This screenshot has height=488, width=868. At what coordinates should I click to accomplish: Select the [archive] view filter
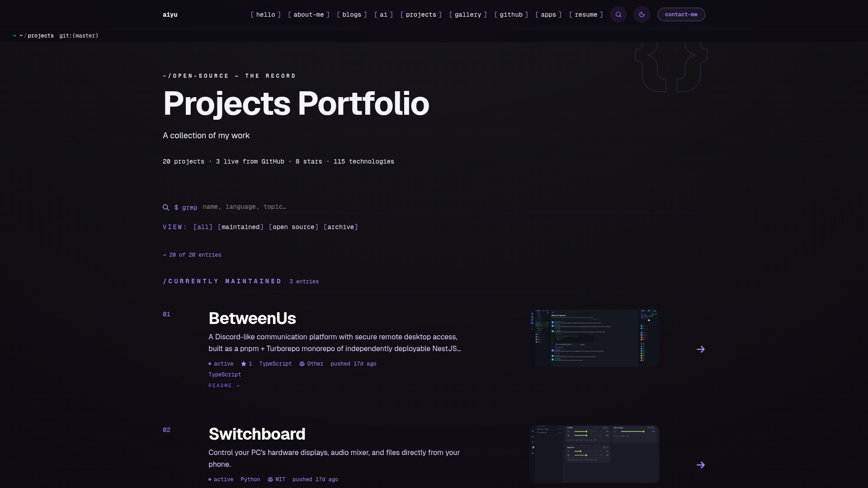(341, 227)
